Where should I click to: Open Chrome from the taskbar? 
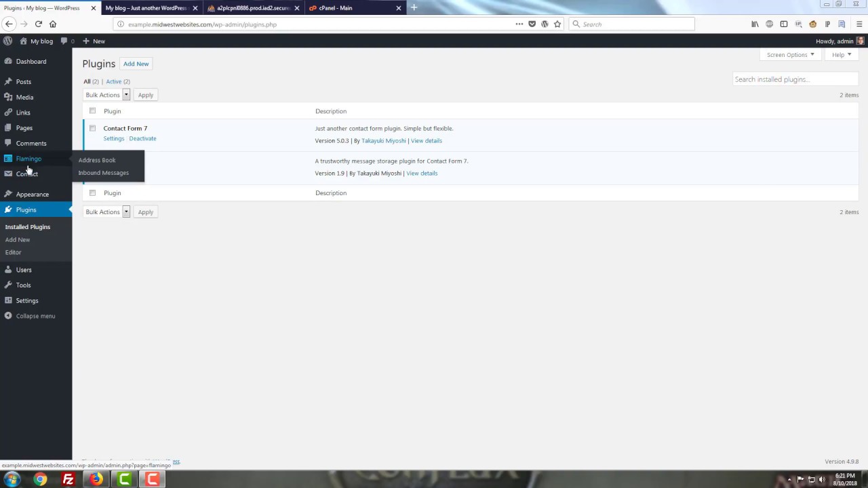[41, 480]
